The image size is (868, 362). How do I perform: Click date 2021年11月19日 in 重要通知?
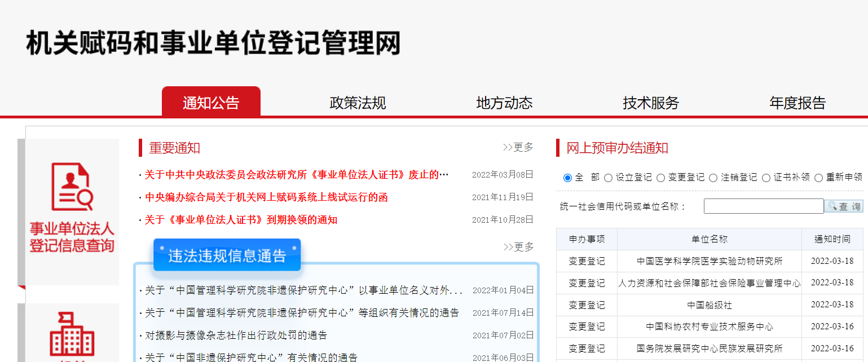coord(503,197)
